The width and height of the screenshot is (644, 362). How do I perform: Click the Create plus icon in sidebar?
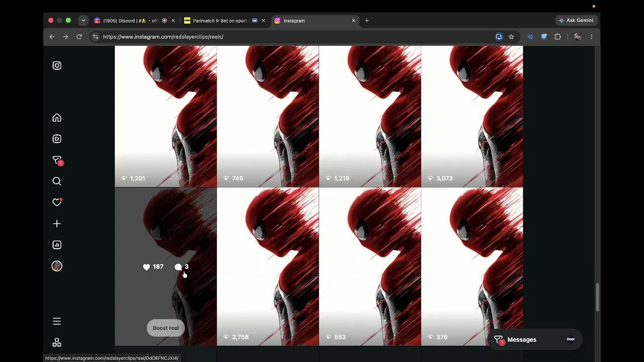pyautogui.click(x=57, y=224)
